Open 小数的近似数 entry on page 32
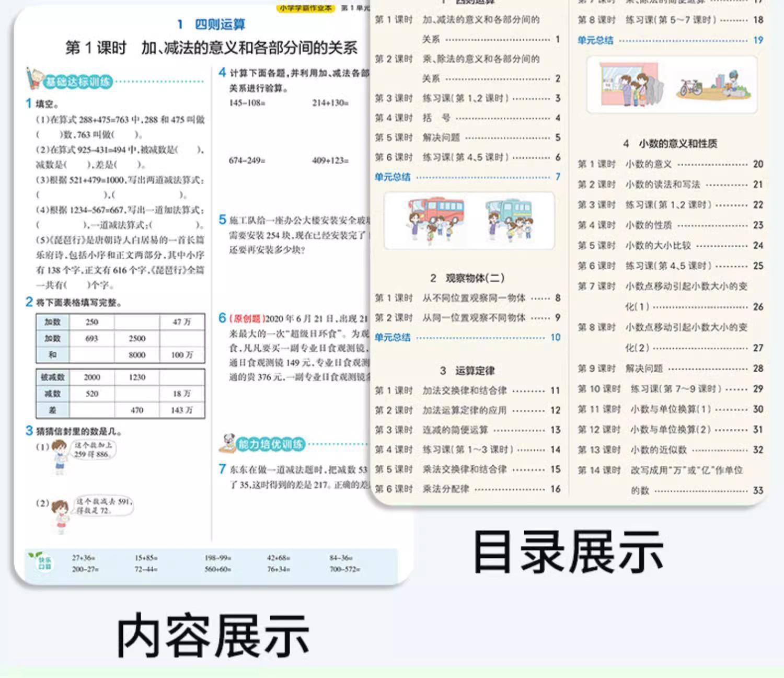 coord(659,450)
